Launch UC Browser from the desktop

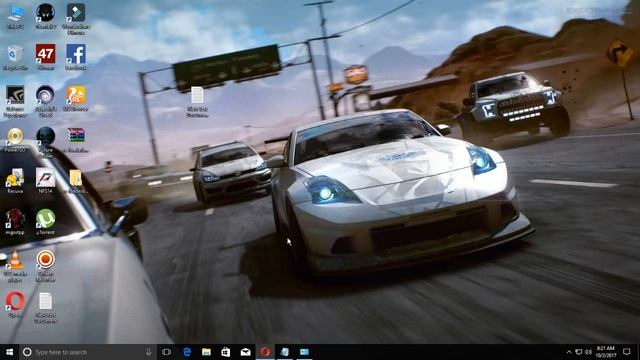[x=76, y=98]
